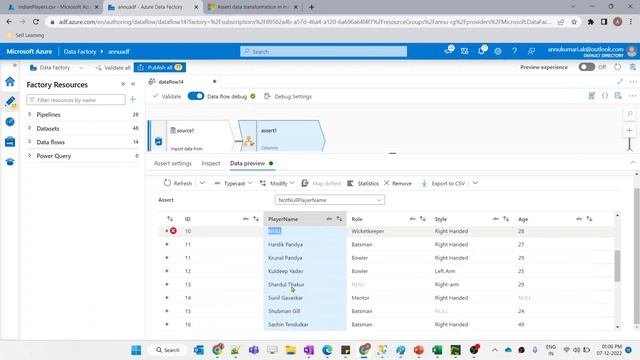Screen dimensions: 640x360
Task: Open the feedback icon in Azure header
Action: [531, 51]
